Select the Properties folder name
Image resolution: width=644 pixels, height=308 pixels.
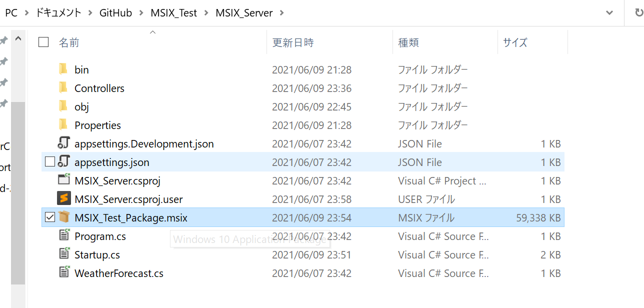click(97, 125)
